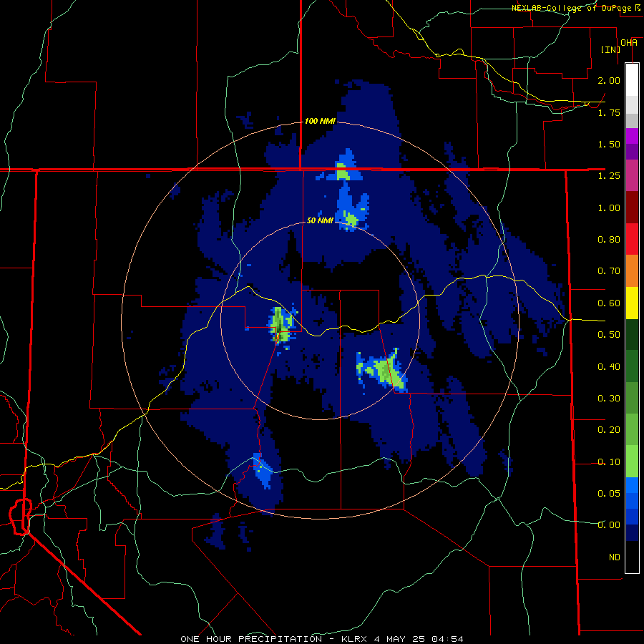Select the 1.50 legend value
This screenshot has height=644, width=644.
pos(609,144)
